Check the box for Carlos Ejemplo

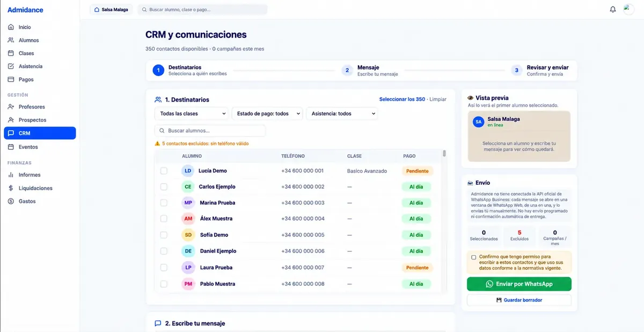coord(164,187)
